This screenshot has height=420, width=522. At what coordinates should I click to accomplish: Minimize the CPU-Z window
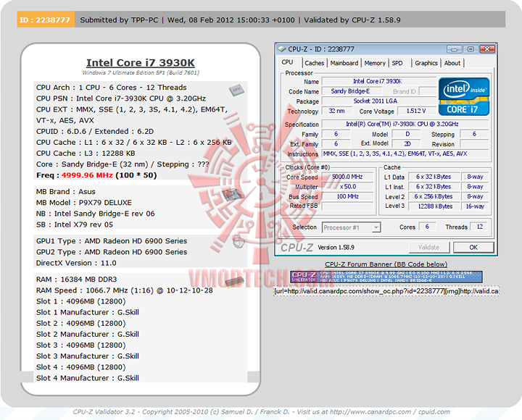(454, 49)
